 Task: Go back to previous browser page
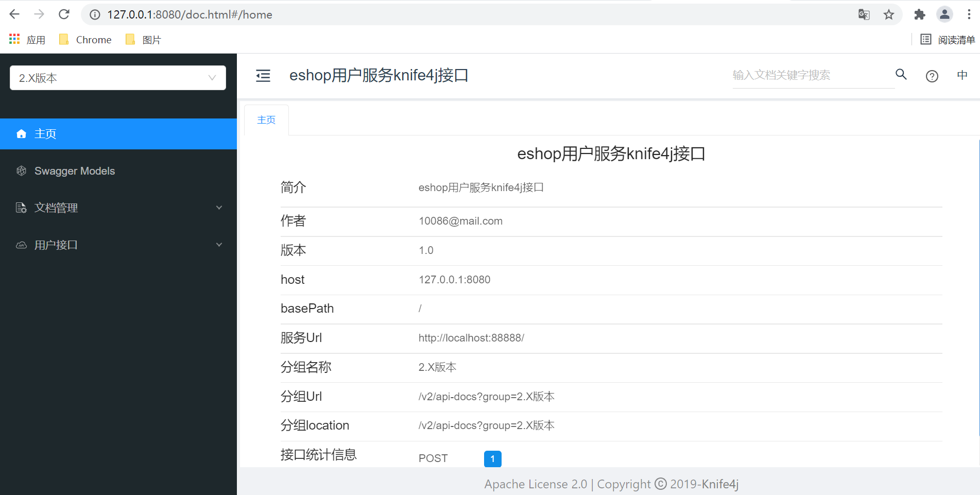tap(14, 14)
